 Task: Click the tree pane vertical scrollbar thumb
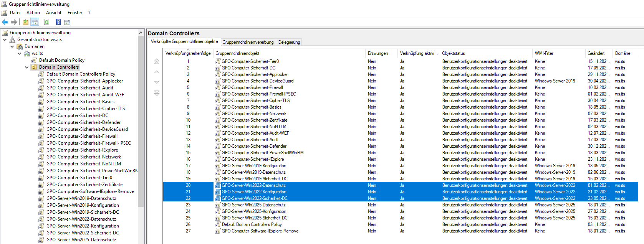tap(141, 121)
